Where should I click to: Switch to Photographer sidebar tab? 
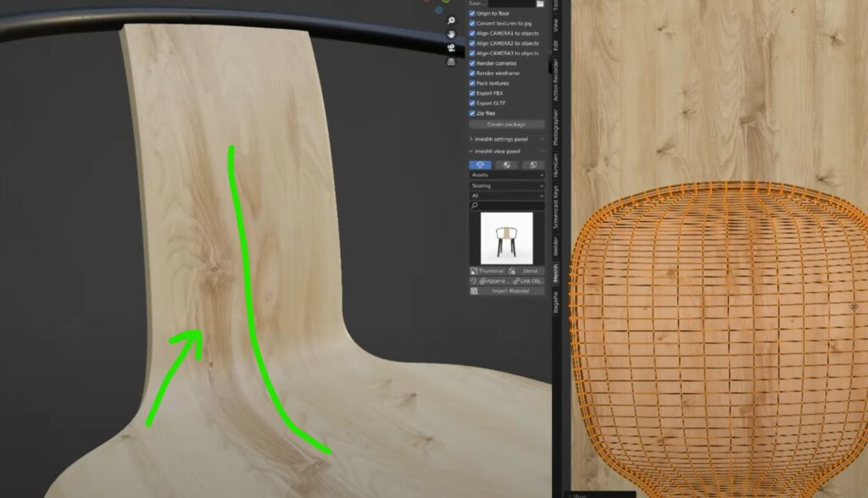click(555, 129)
